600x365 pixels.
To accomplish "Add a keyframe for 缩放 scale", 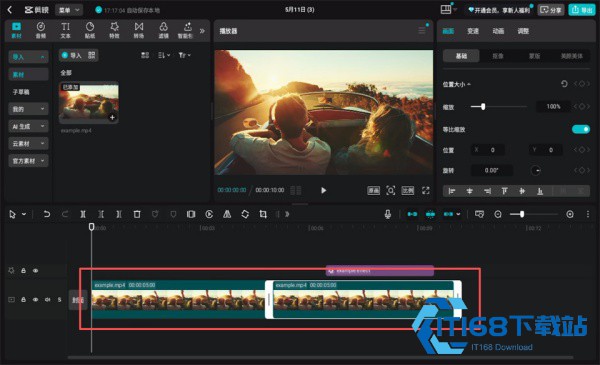I will [582, 106].
